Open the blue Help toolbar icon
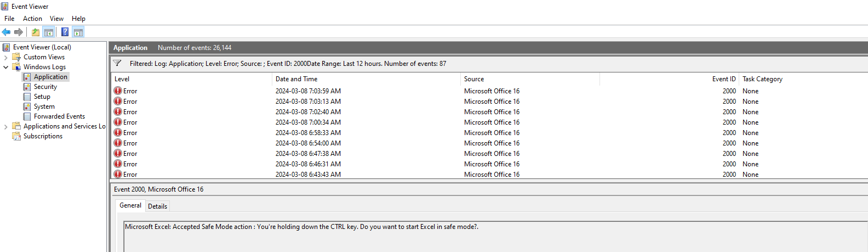Screen dimensions: 868x252 point(65,32)
